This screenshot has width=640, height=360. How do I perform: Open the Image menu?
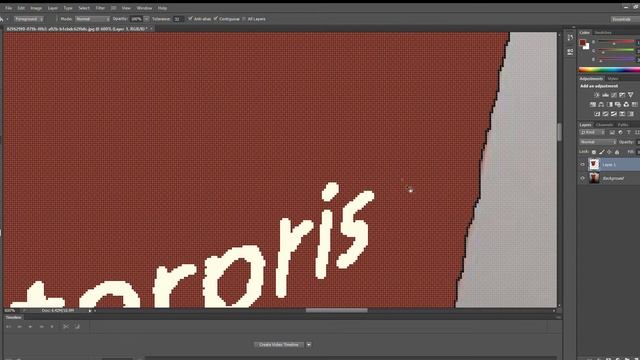36,8
